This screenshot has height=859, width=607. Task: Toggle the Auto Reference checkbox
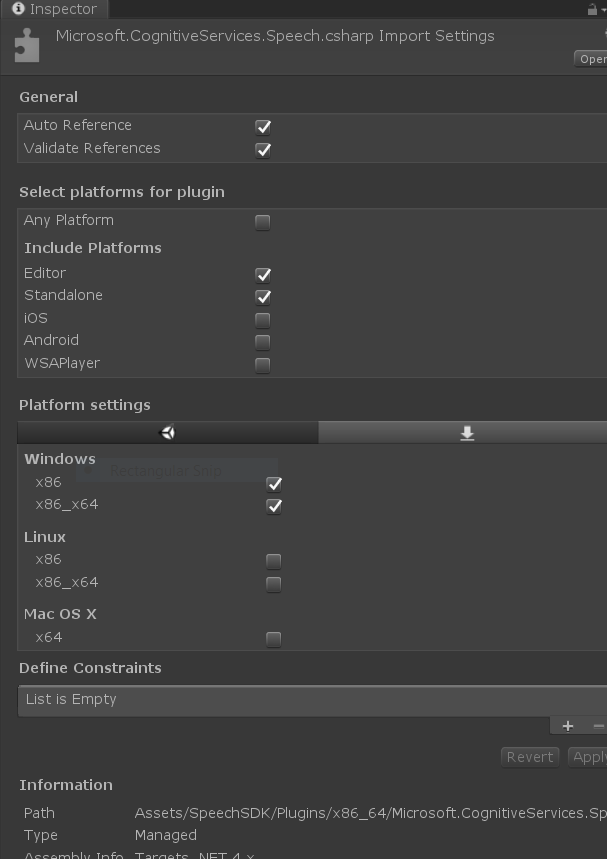262,127
